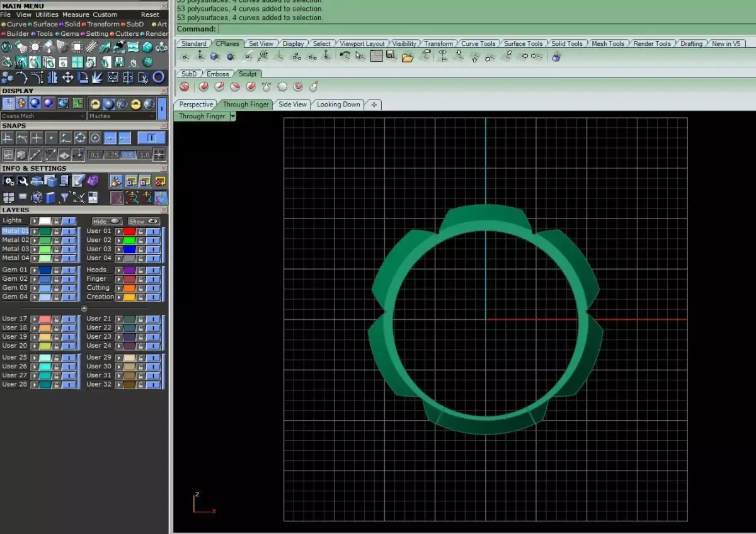Screen dimensions: 756x534
Task: Open the Utilities menu
Action: point(47,14)
